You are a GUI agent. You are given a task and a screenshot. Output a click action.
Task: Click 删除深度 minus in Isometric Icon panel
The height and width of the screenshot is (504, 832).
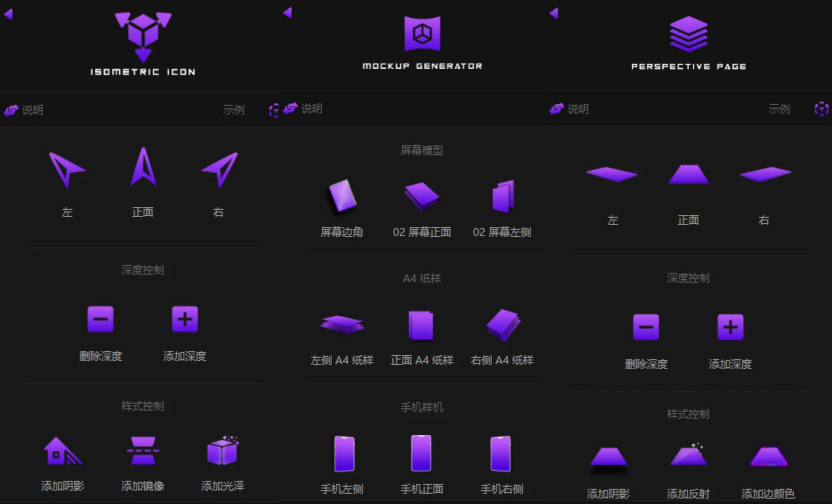pos(100,319)
